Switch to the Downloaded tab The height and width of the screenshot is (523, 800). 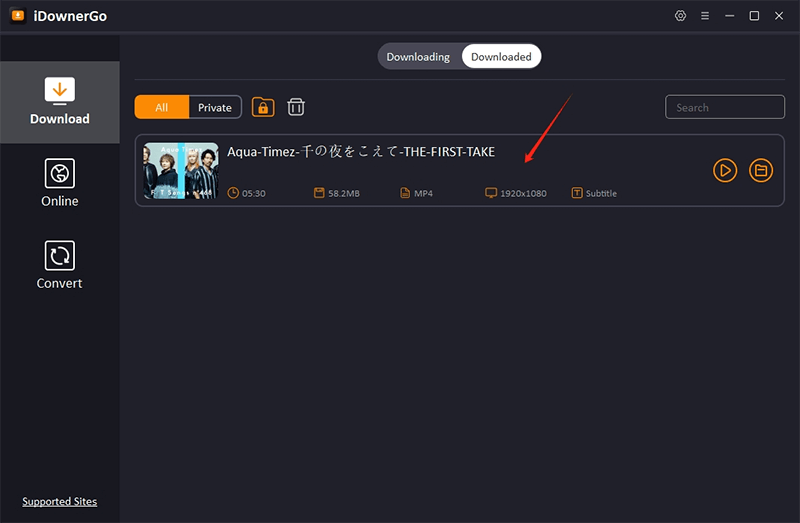coord(501,57)
